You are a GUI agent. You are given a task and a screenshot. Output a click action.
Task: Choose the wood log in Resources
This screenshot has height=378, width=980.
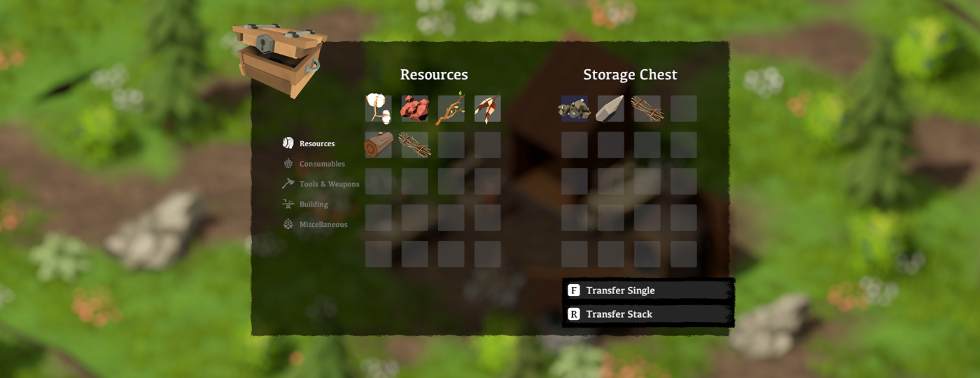379,145
